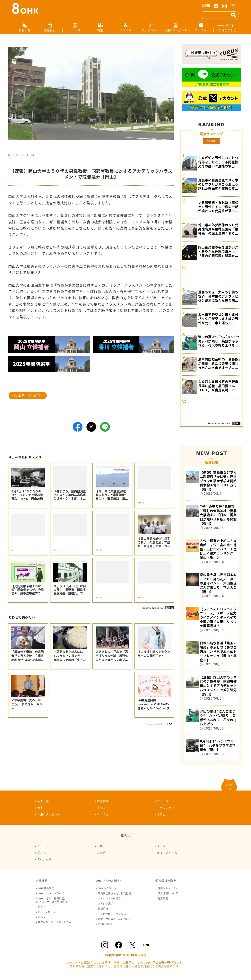Open new post 週末ランキング 観測史上初
Image resolution: width=251 pixels, height=980 pixels.
pos(212,551)
